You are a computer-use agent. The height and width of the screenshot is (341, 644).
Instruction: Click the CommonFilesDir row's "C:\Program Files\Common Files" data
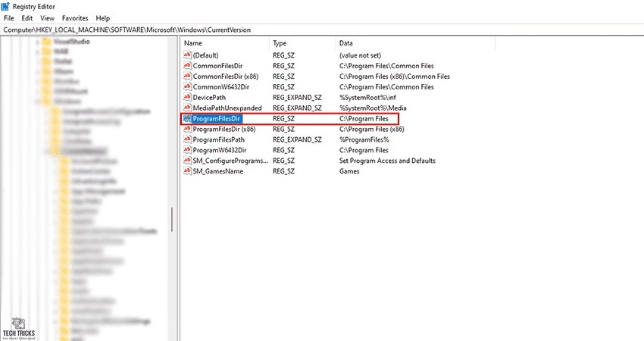[x=386, y=66]
